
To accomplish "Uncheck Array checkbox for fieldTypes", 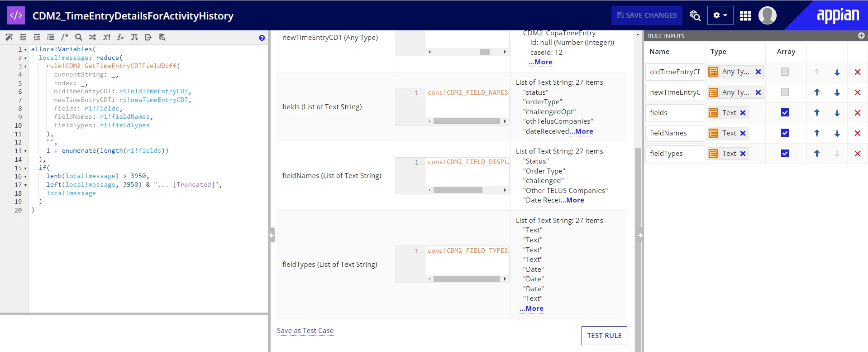I will (785, 153).
